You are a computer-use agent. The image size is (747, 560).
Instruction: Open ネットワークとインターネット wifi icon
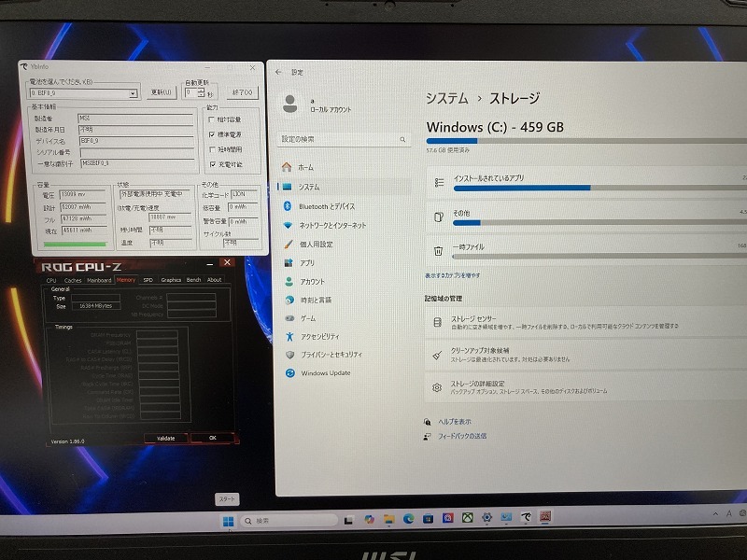click(x=288, y=225)
